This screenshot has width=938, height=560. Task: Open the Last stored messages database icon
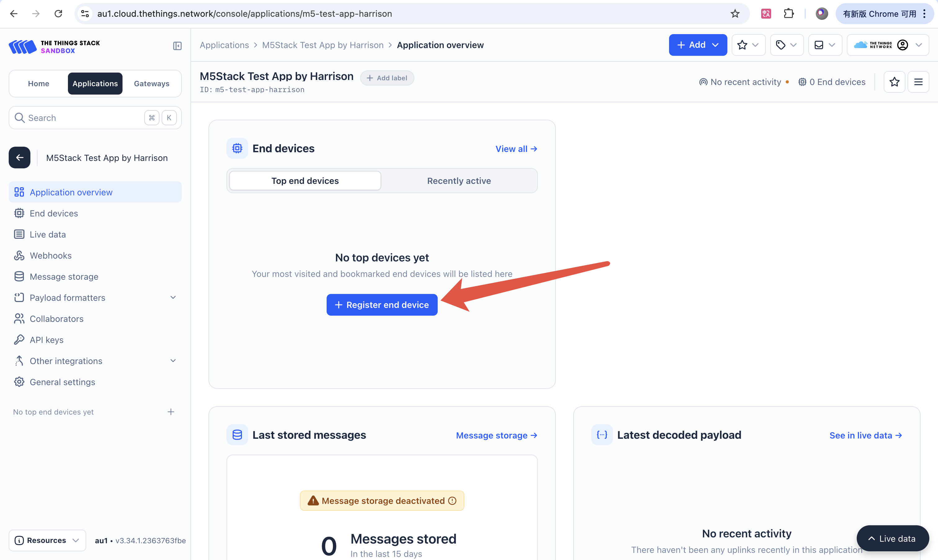237,435
